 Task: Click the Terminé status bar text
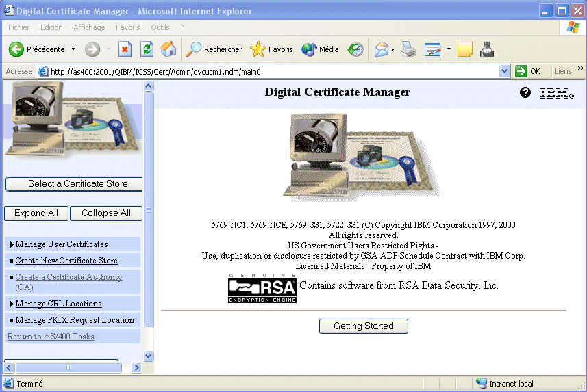30,384
